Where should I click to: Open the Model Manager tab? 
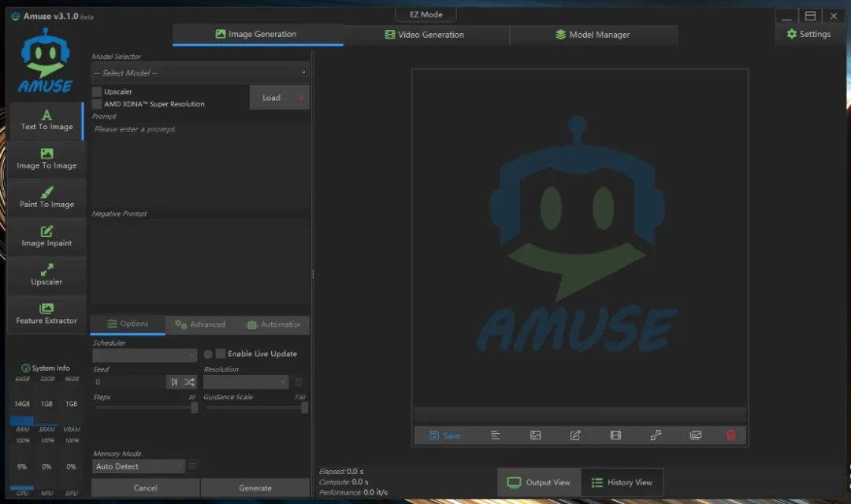click(593, 35)
